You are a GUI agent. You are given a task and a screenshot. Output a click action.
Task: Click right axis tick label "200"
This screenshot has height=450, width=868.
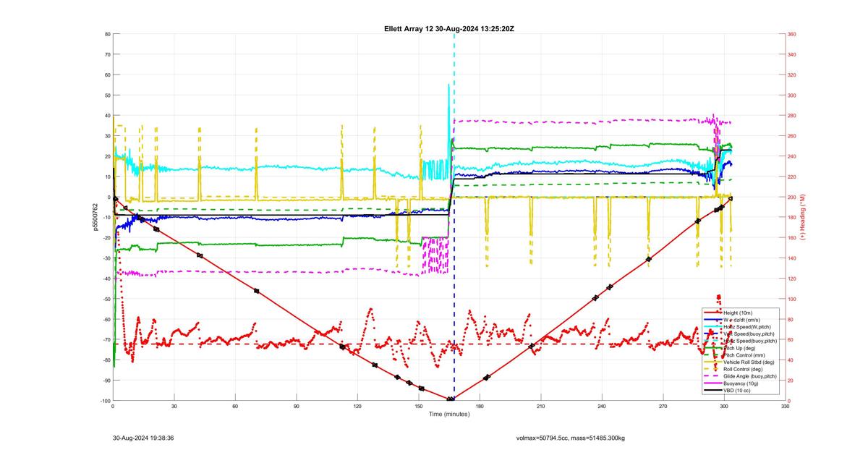coord(792,198)
